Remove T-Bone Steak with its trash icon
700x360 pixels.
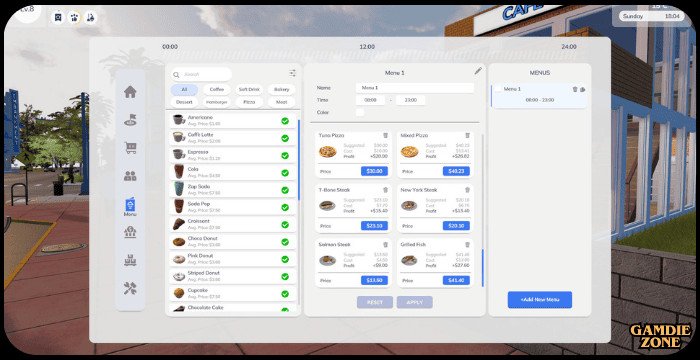(x=386, y=190)
